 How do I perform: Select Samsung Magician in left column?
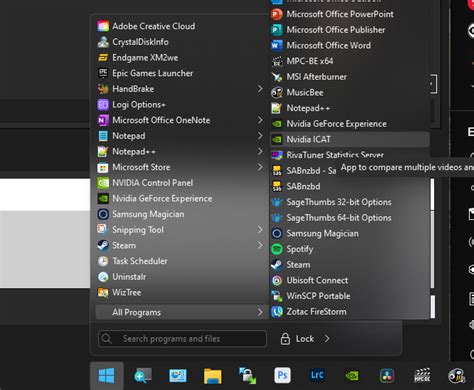(180, 214)
